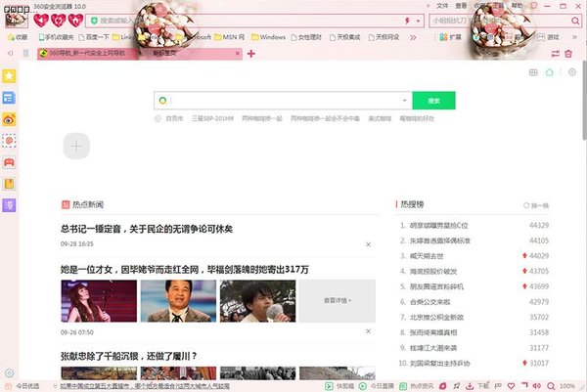
Task: Switch to the 360导航 tab
Action: pos(87,54)
